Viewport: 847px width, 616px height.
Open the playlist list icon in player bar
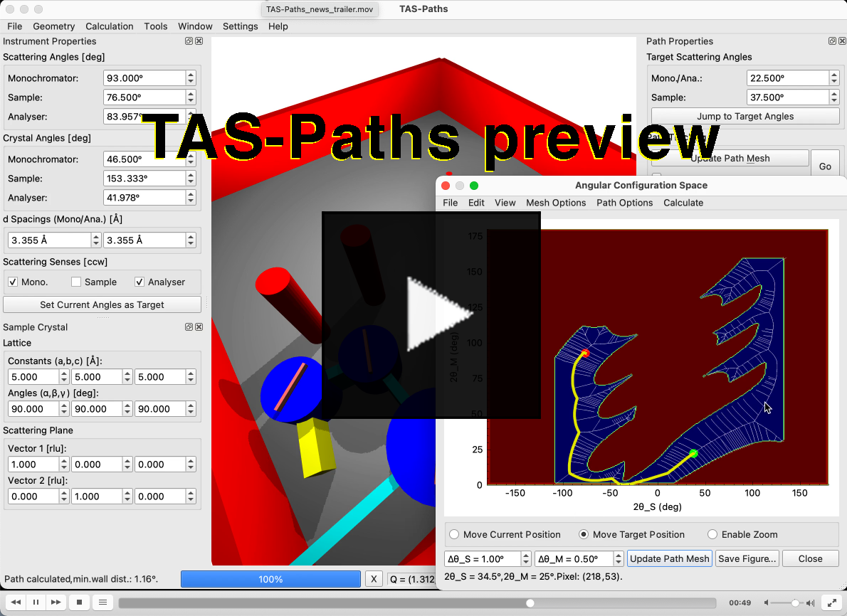tap(102, 602)
